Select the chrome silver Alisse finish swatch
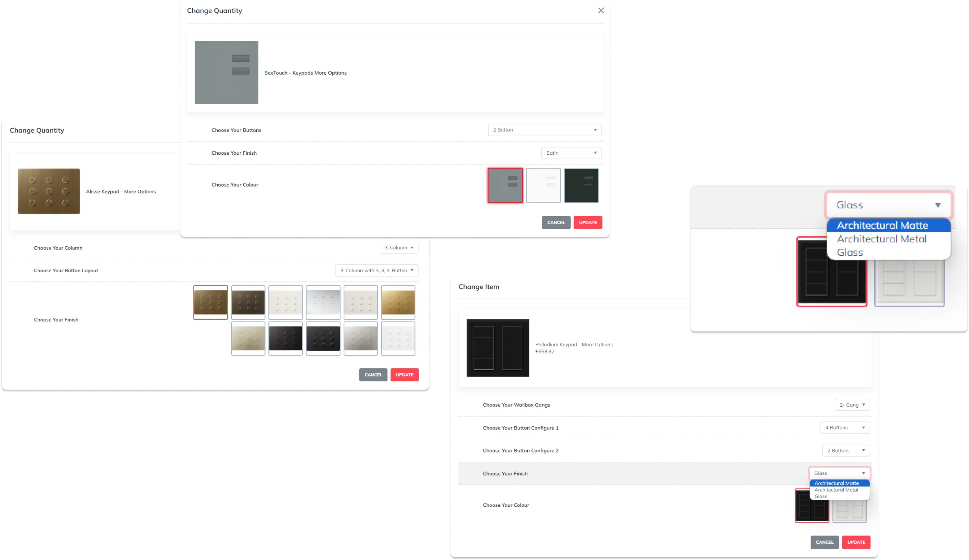The image size is (969, 560). 323,302
